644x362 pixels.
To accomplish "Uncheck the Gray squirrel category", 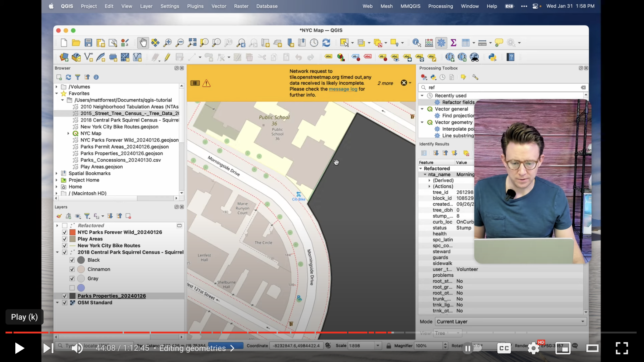I will 72,279.
